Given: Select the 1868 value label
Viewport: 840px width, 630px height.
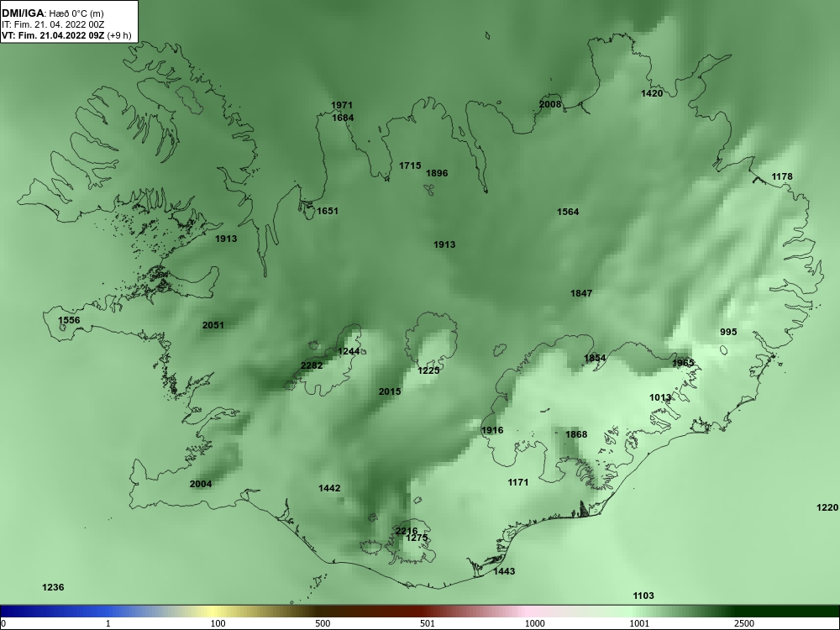Looking at the screenshot, I should coord(576,435).
